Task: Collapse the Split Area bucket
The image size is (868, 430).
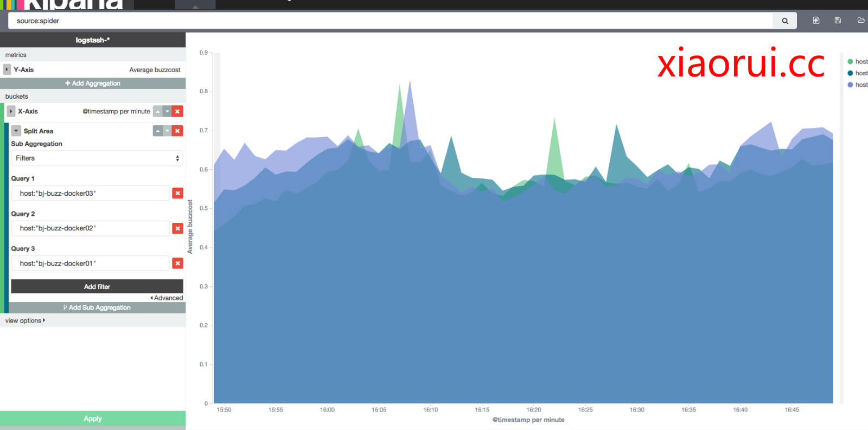Action: coord(16,131)
